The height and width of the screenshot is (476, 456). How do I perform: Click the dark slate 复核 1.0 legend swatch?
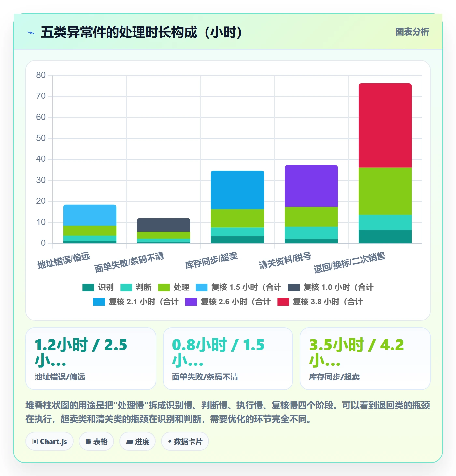pos(294,288)
